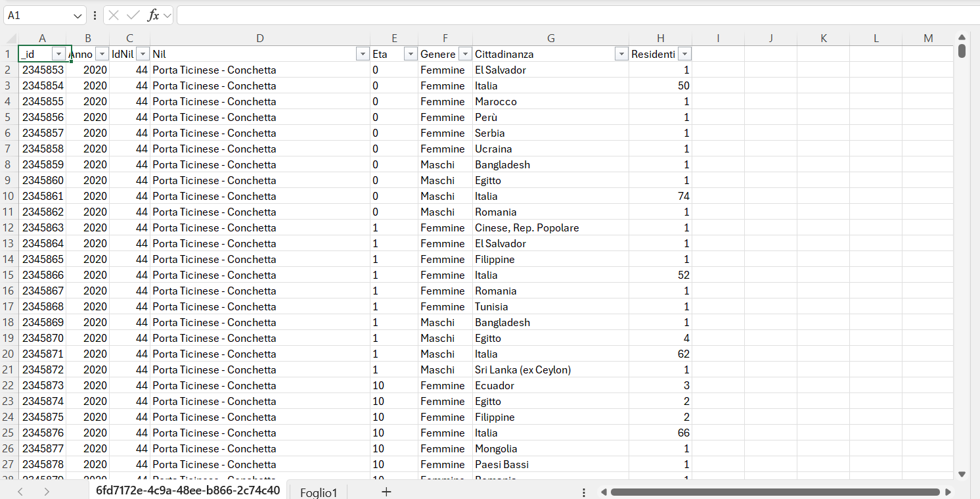Click the next sheet navigation arrow

(47, 491)
